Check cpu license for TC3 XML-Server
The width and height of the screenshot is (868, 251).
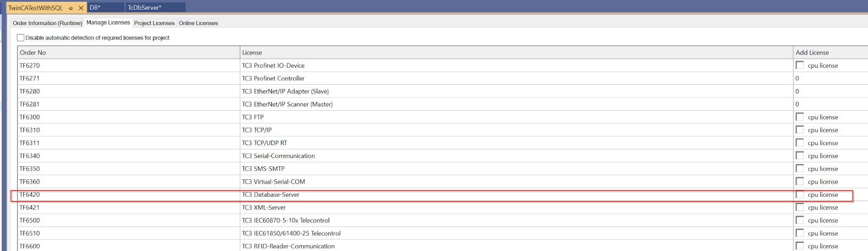(800, 207)
